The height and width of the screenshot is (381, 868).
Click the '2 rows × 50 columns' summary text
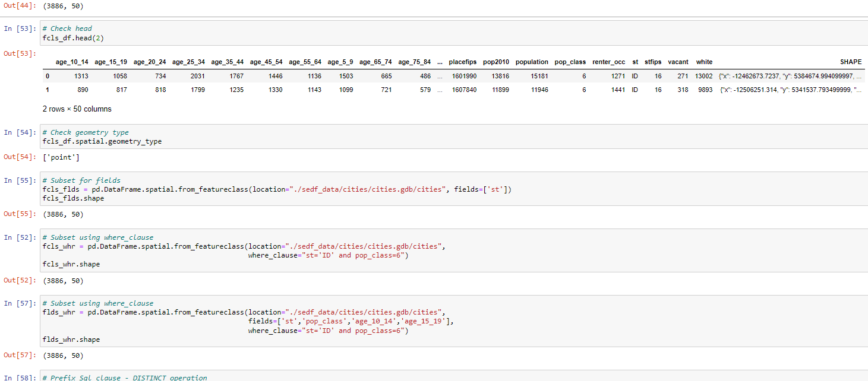(77, 109)
